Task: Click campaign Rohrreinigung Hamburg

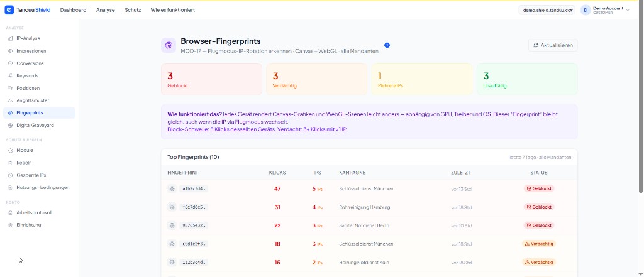Action: (x=365, y=207)
